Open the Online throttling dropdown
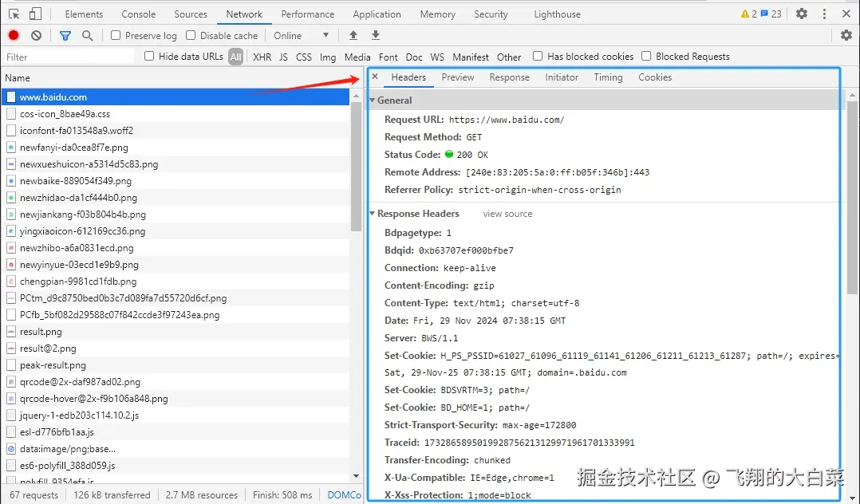The image size is (860, 504). tap(301, 36)
